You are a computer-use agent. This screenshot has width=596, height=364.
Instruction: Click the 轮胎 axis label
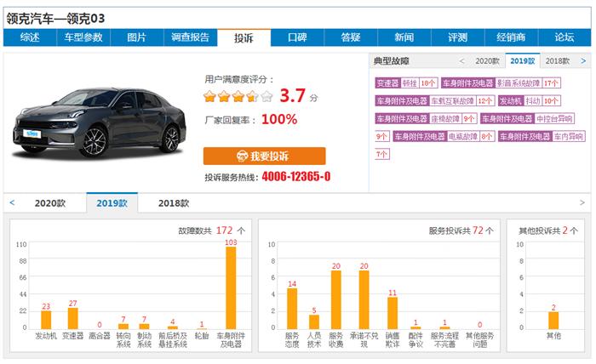point(202,336)
